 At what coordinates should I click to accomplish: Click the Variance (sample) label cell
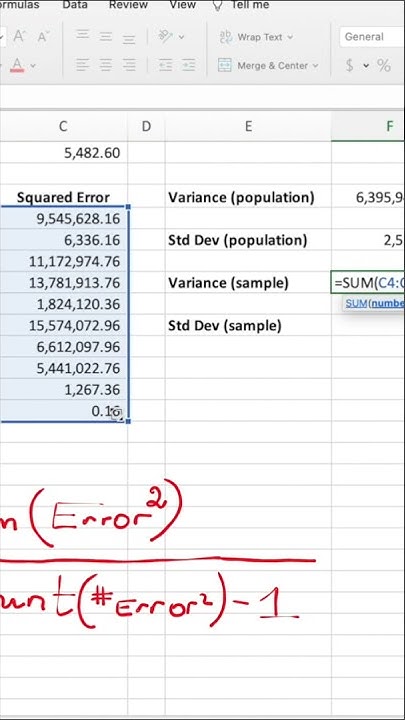tap(248, 283)
